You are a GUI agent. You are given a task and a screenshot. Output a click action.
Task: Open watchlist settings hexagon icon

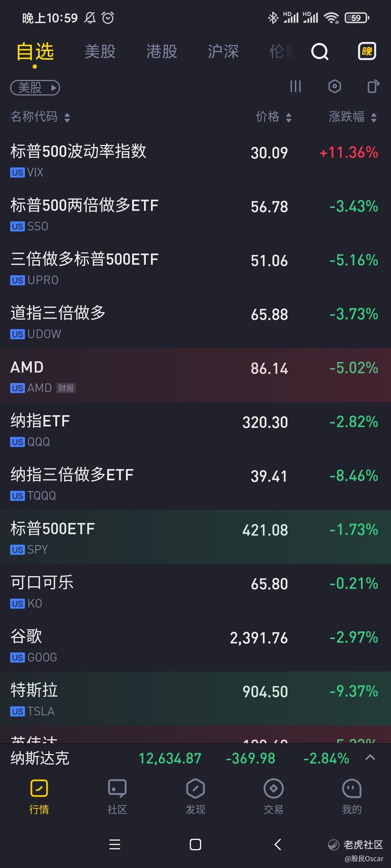coord(335,87)
